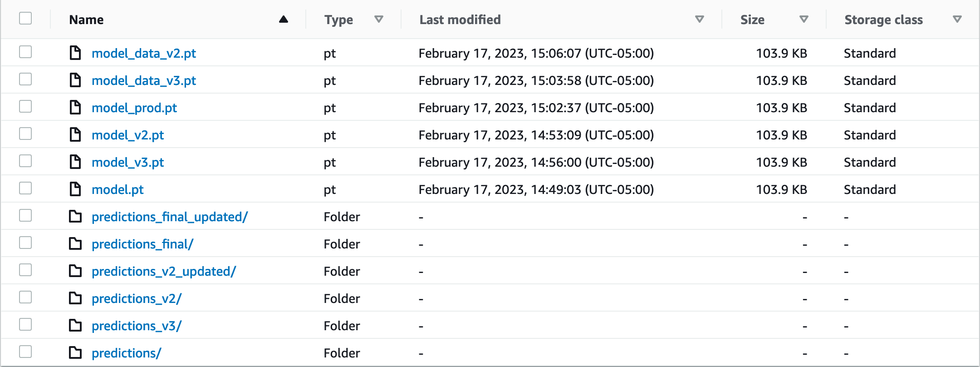Open the Type column filter arrow

click(x=378, y=19)
